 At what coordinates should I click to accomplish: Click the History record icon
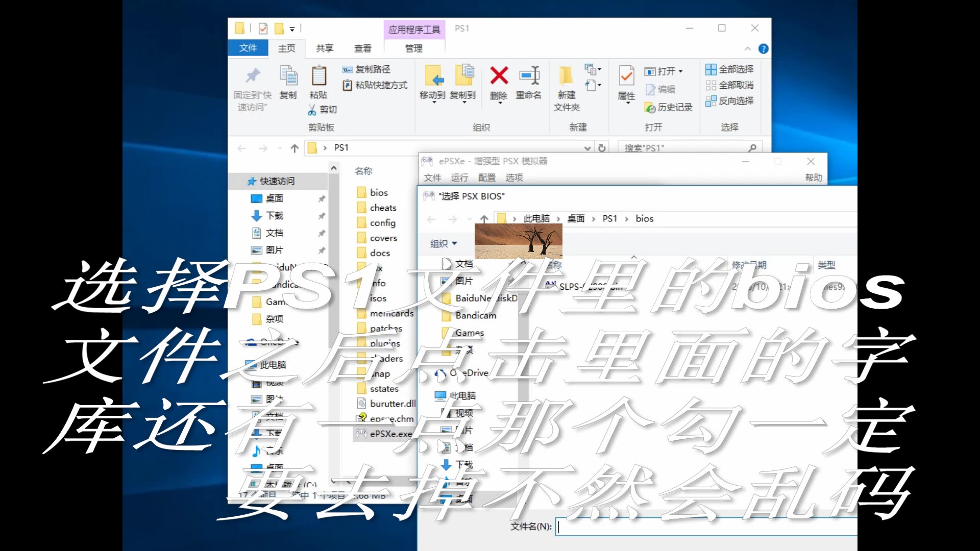(650, 108)
